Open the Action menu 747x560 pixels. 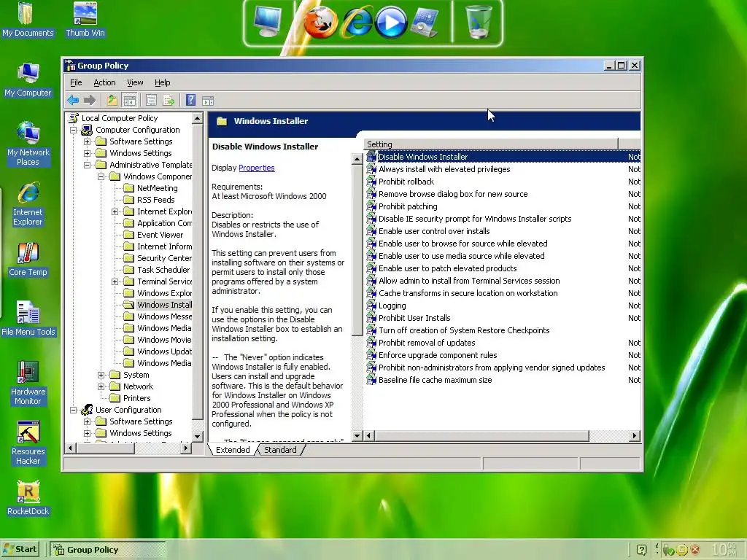coord(104,82)
